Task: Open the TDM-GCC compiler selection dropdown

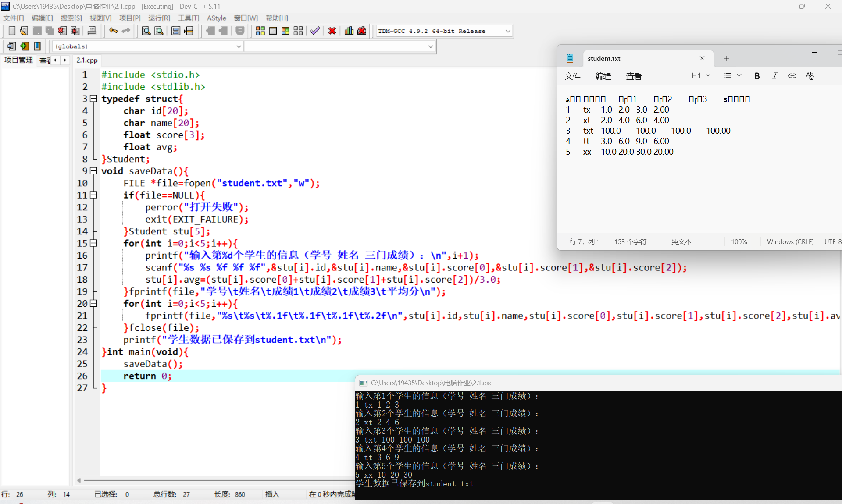Action: pyautogui.click(x=508, y=31)
